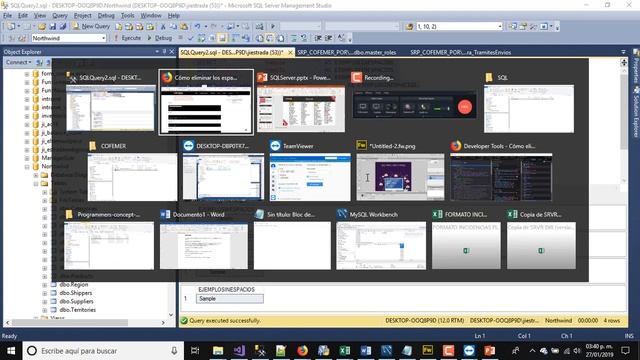Open the Tools menu
Image resolution: width=640 pixels, height=360 pixels.
pos(127,15)
